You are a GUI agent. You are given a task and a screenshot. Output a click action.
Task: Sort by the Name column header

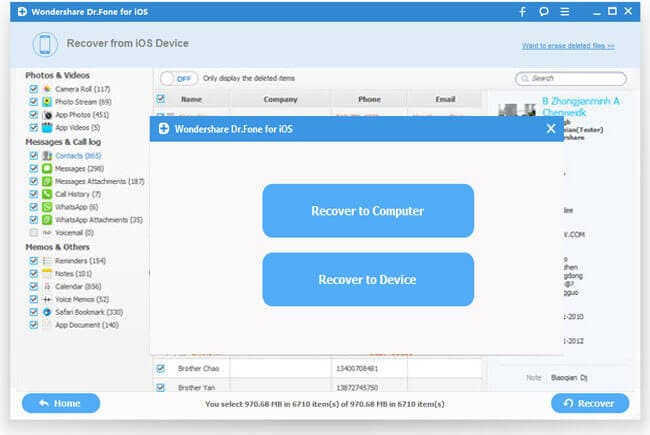[192, 100]
